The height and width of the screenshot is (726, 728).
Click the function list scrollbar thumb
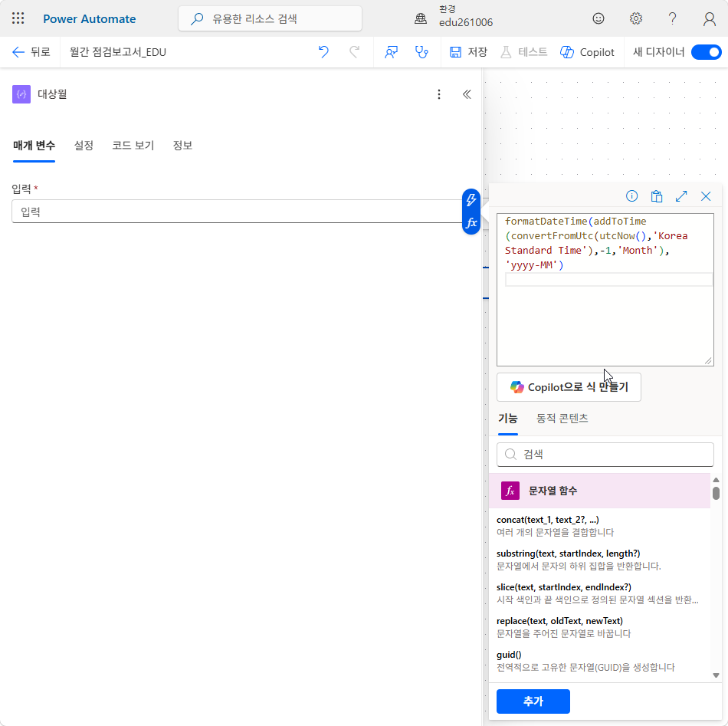tap(716, 492)
